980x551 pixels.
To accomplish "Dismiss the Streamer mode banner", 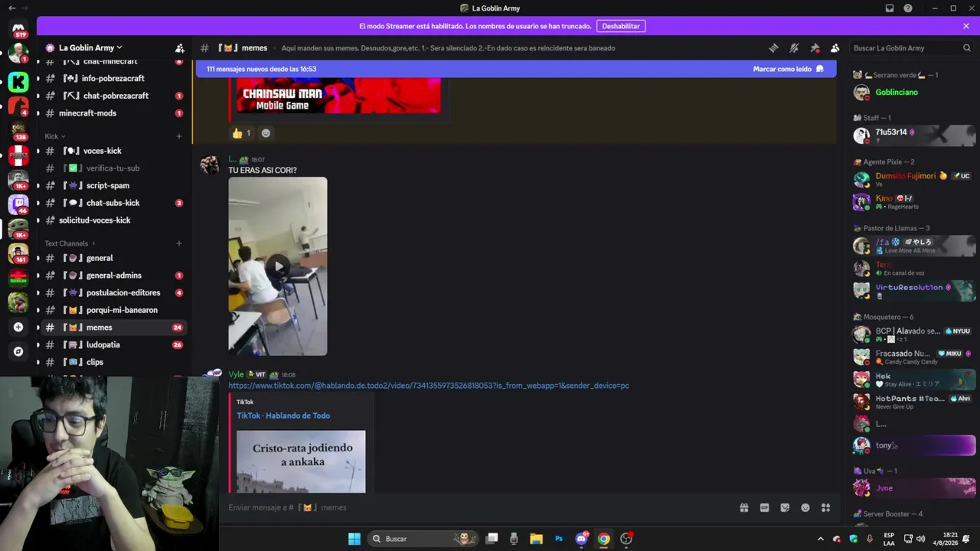I will pos(966,26).
